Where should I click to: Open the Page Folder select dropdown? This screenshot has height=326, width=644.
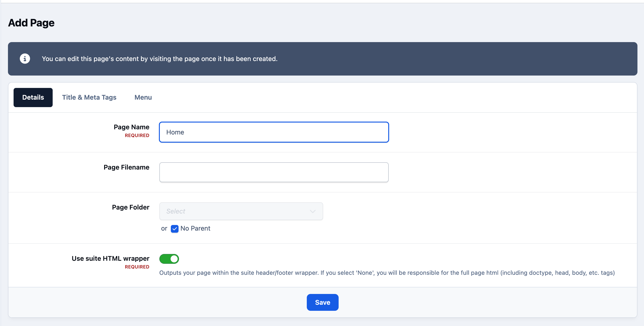(x=241, y=211)
